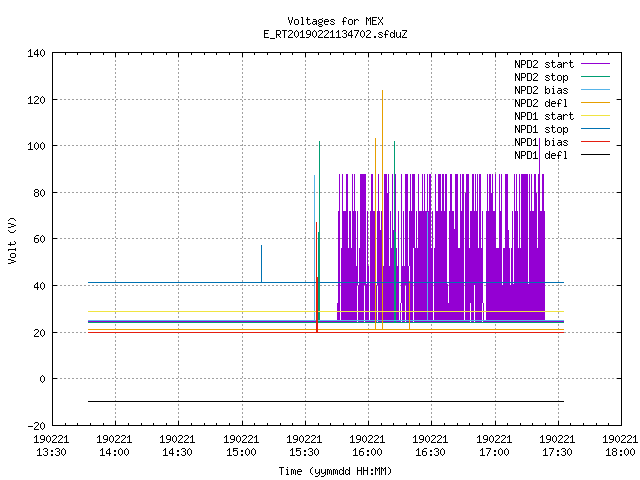Click the 'NPD1 stop' legend label

pyautogui.click(x=541, y=129)
